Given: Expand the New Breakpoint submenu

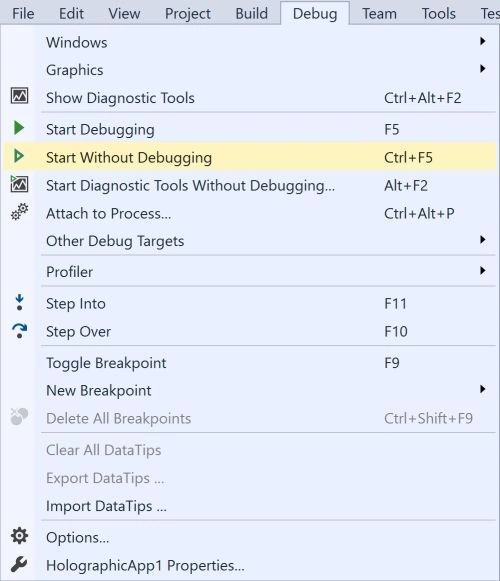Looking at the screenshot, I should coord(482,389).
